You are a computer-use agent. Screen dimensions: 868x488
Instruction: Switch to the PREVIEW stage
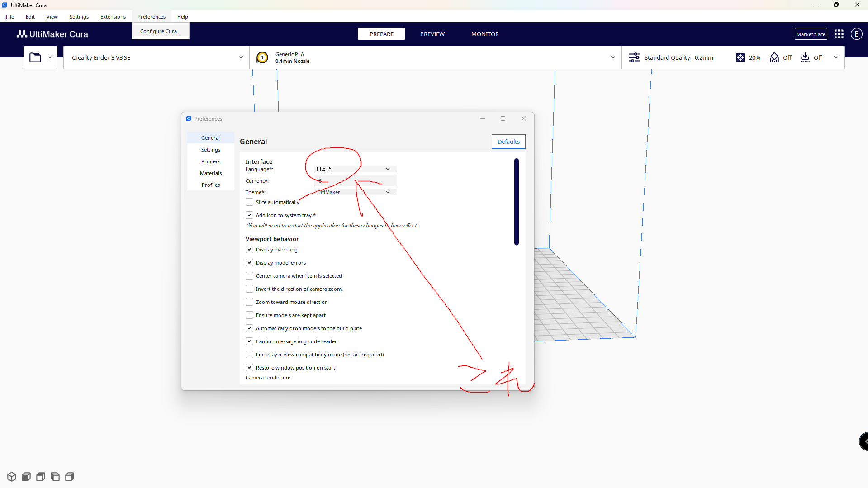coord(432,34)
